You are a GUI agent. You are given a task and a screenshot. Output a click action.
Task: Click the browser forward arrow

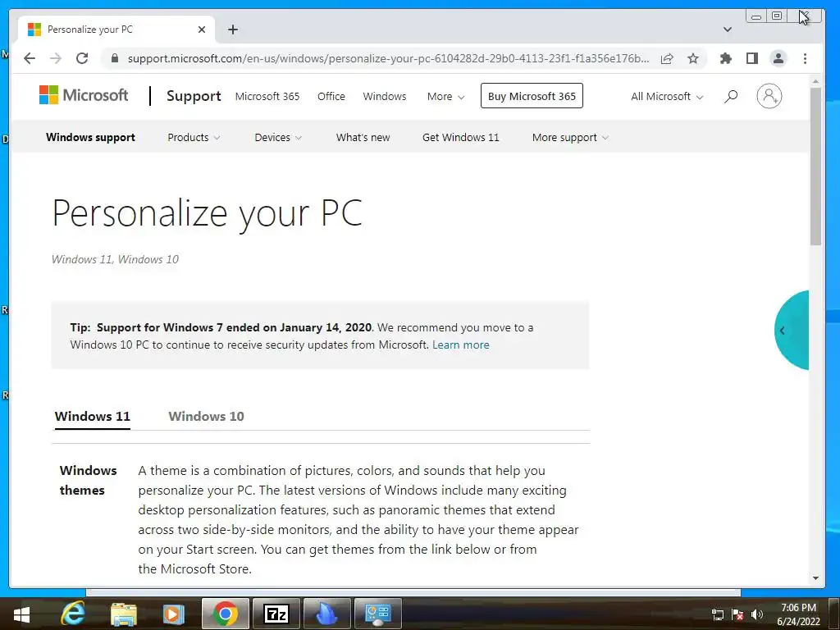[56, 58]
